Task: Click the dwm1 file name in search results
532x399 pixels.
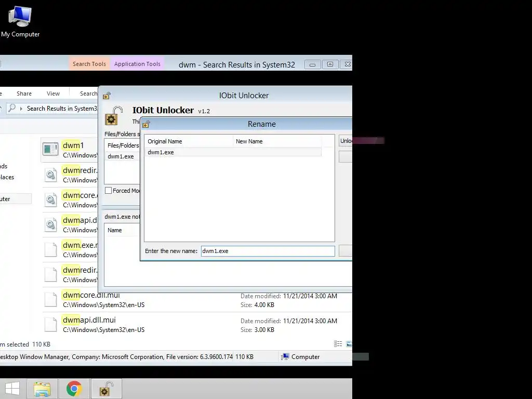Action: [73, 145]
